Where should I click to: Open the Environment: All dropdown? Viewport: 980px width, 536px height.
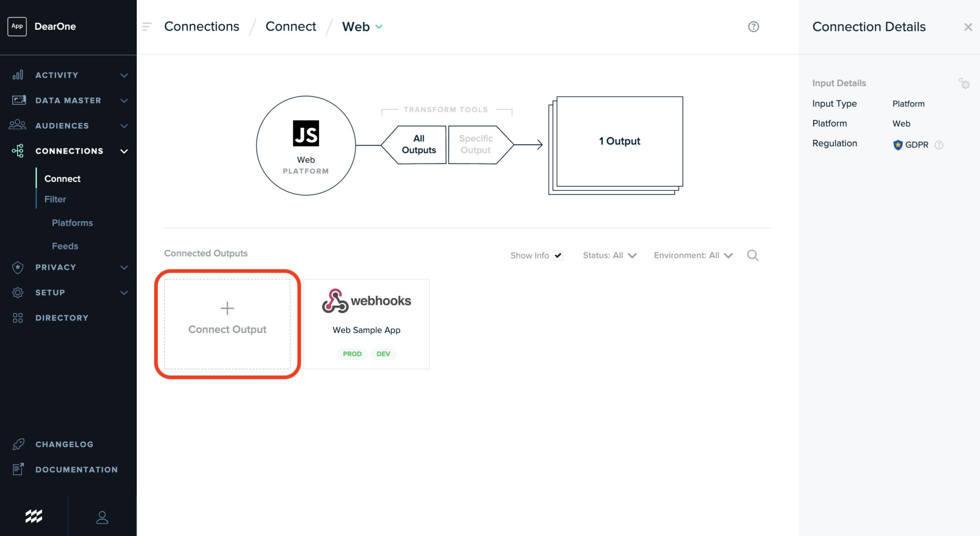point(693,256)
